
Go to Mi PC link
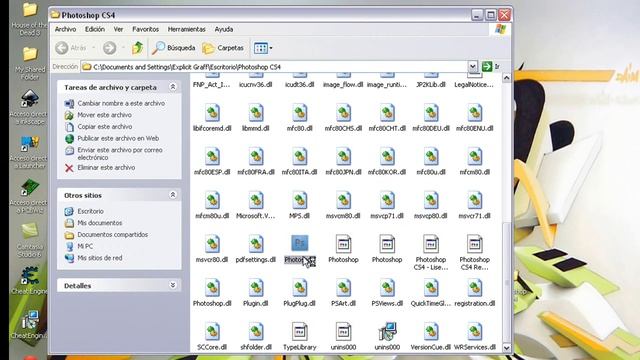click(x=85, y=246)
